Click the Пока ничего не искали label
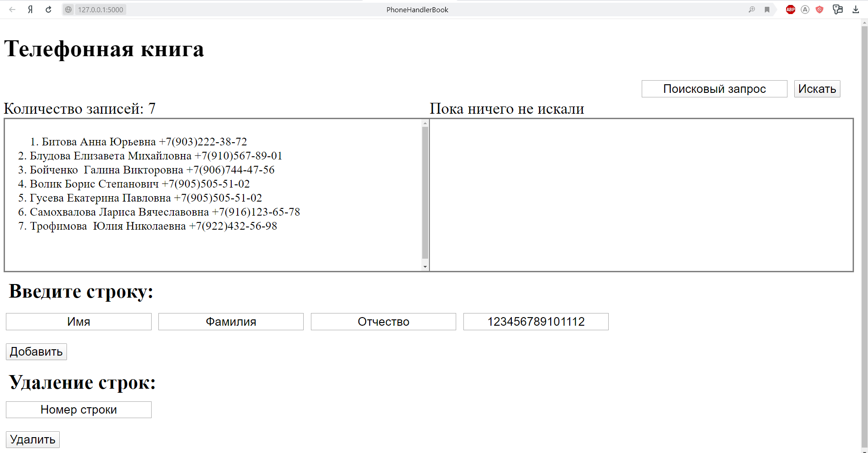868x453 pixels. click(x=507, y=109)
